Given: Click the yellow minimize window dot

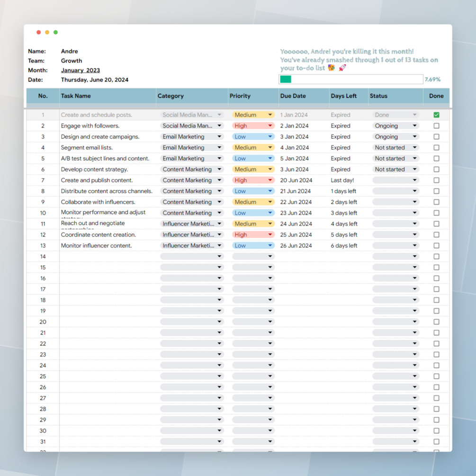Looking at the screenshot, I should pyautogui.click(x=47, y=32).
